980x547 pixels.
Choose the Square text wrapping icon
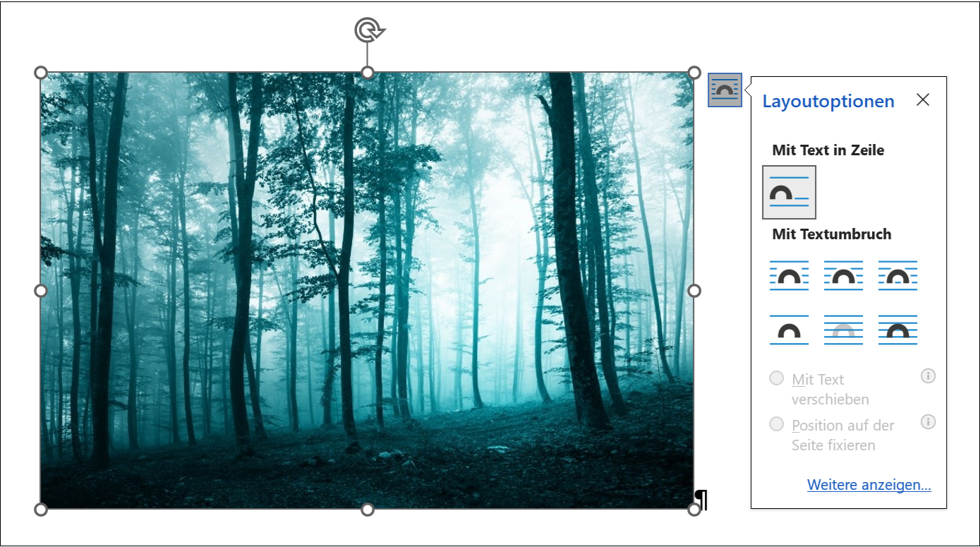789,275
